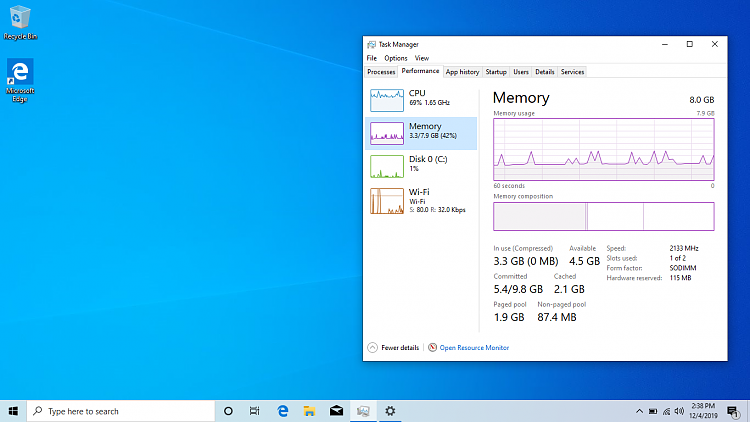Click the 5.4/9.8 GB Committed value

coord(518,289)
